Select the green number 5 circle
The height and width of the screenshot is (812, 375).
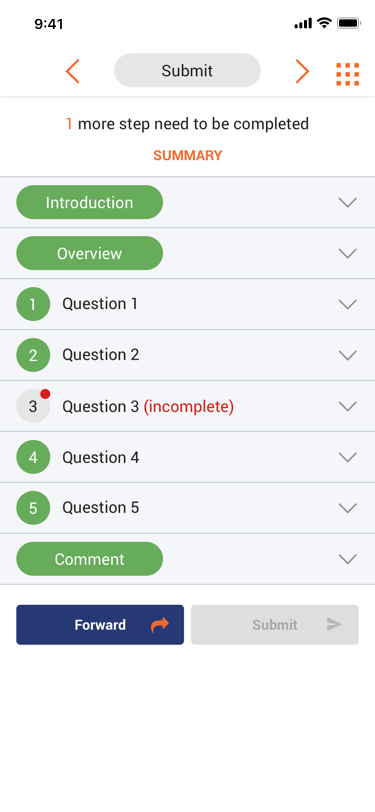point(33,508)
